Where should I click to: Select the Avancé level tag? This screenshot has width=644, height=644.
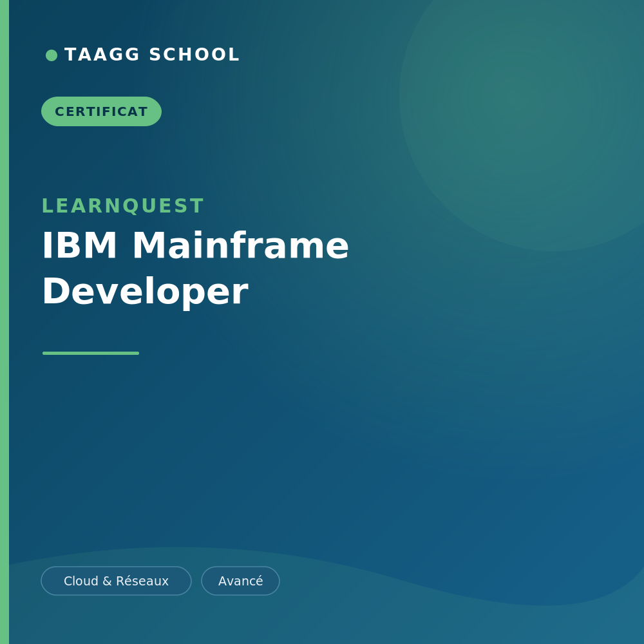tap(240, 581)
